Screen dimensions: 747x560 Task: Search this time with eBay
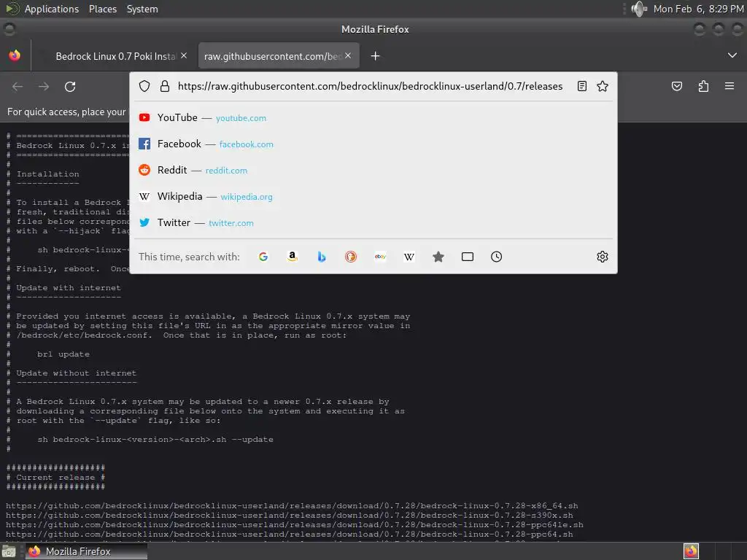pyautogui.click(x=380, y=257)
